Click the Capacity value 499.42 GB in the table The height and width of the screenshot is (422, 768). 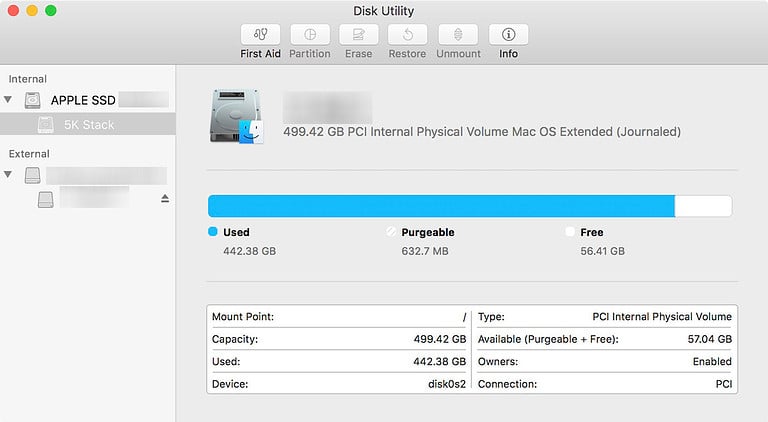(440, 339)
